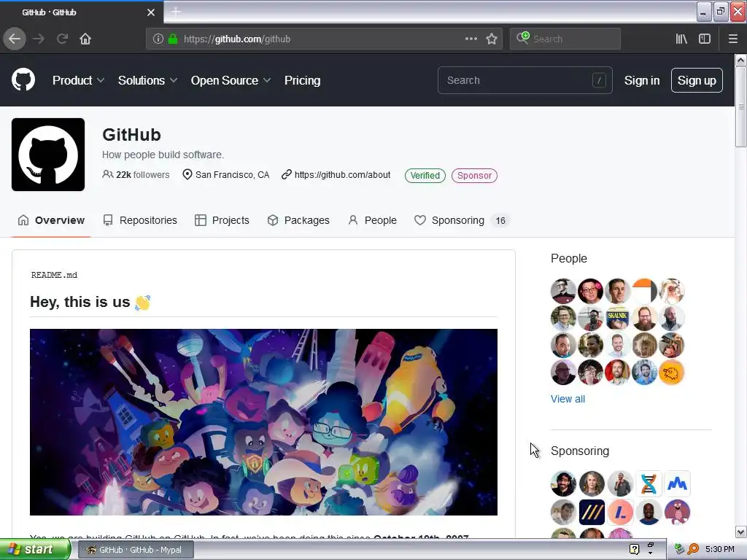Click the tray magnifier icon near clock
Viewport: 747px width, 560px height.
[693, 549]
